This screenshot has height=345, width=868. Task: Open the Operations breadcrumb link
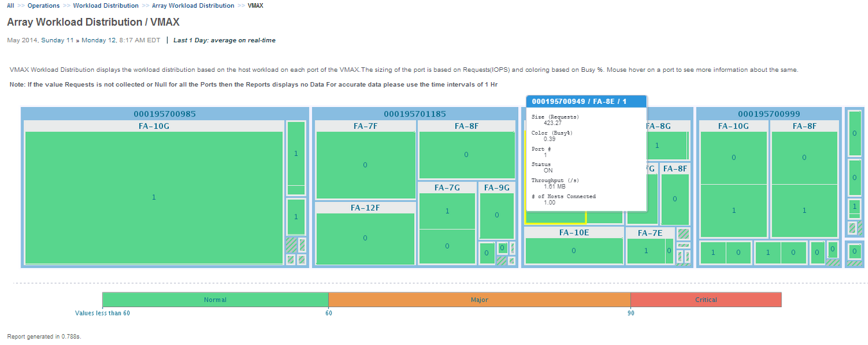tap(44, 6)
